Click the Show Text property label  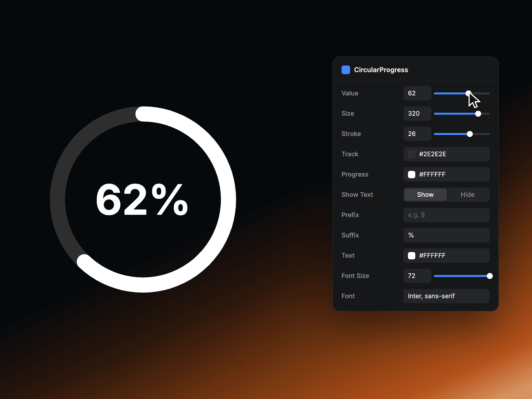pyautogui.click(x=357, y=195)
